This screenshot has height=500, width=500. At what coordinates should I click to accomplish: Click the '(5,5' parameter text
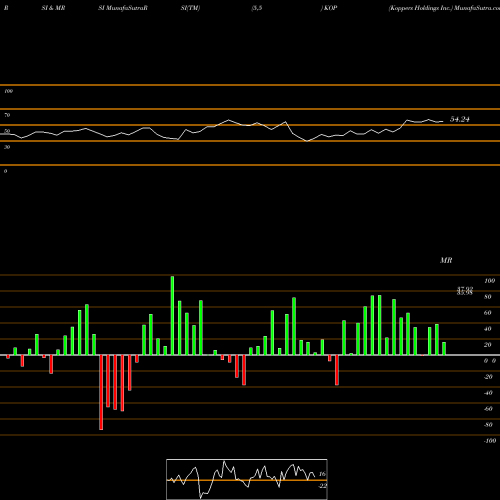coord(257,8)
